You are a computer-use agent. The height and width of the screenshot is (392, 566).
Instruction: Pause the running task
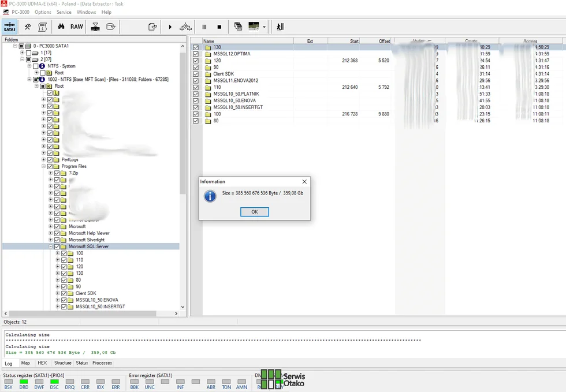[204, 27]
